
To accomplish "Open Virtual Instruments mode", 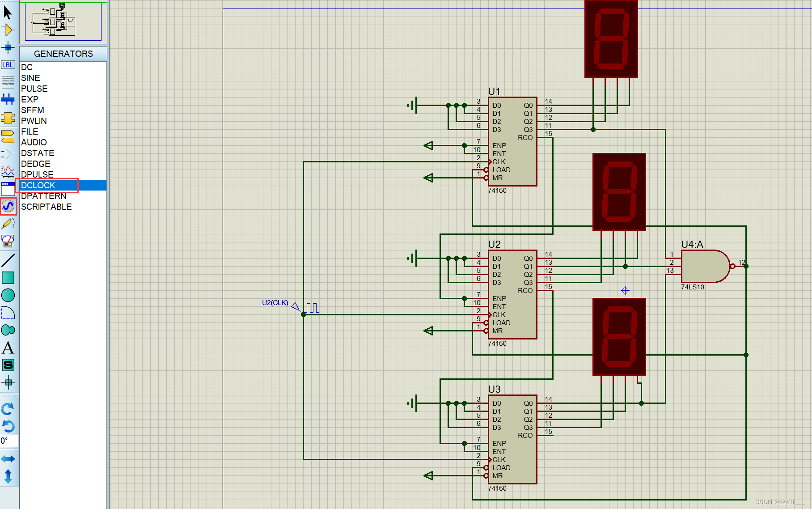I will 8,241.
